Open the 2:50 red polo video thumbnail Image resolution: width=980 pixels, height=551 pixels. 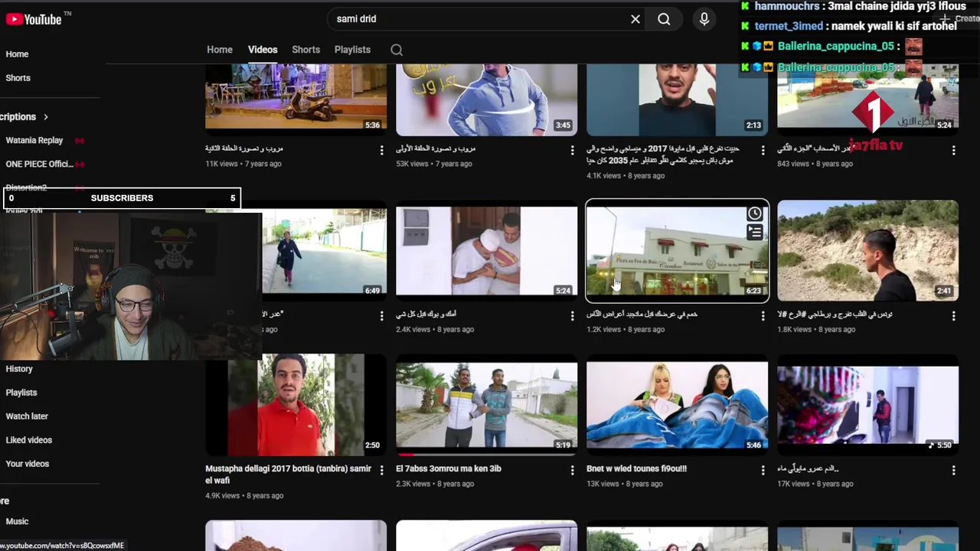[x=296, y=405]
